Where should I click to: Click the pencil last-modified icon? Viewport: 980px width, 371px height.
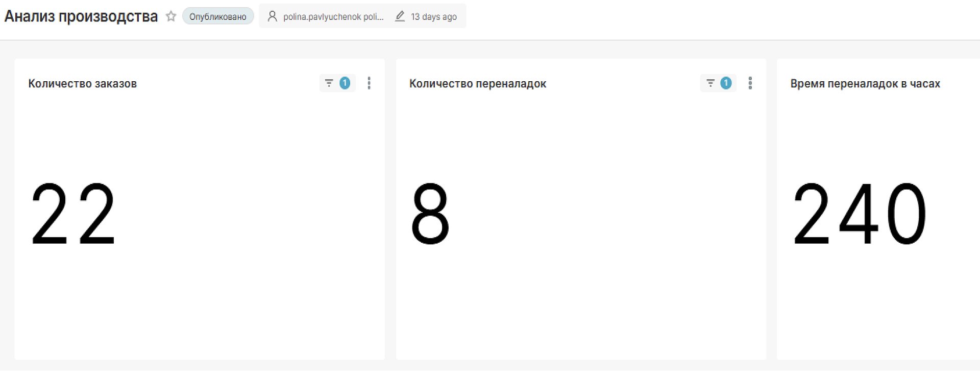click(400, 16)
